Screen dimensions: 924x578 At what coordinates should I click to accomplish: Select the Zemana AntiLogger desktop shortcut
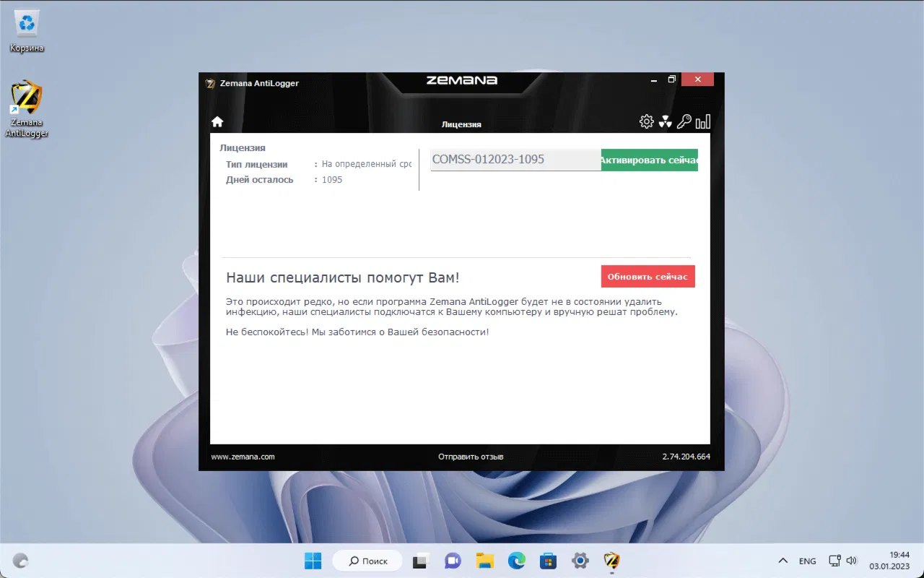(x=27, y=109)
